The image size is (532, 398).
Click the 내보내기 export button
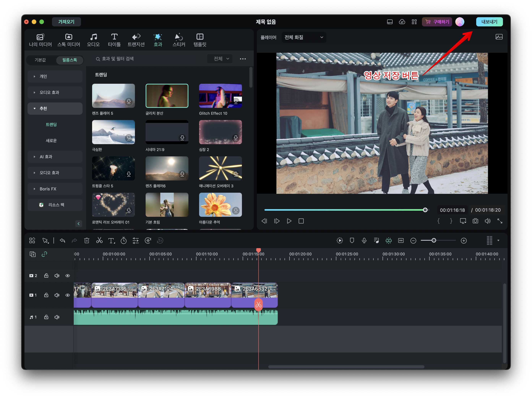pos(489,22)
